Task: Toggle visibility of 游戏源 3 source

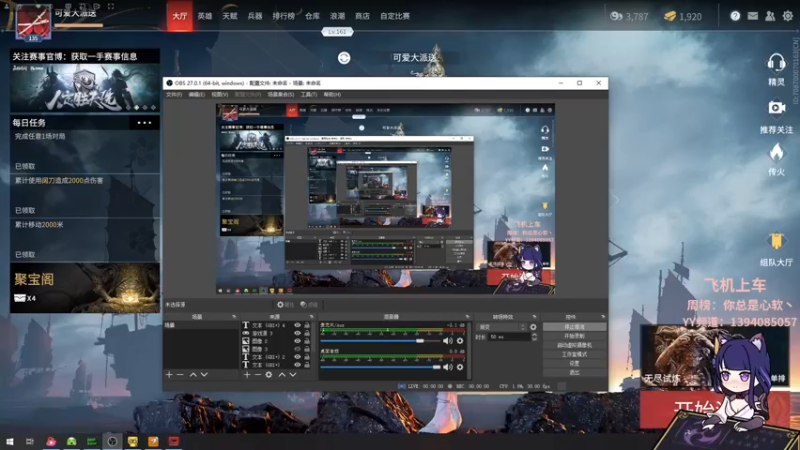Action: pyautogui.click(x=297, y=333)
